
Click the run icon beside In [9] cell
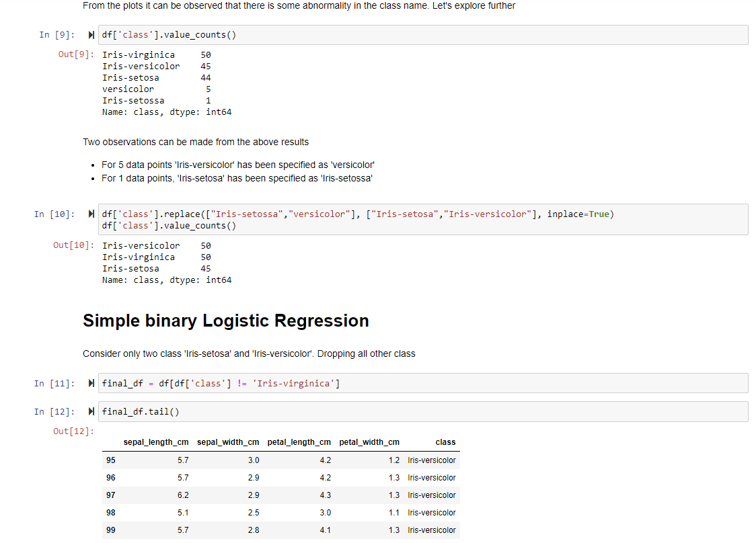[x=91, y=34]
